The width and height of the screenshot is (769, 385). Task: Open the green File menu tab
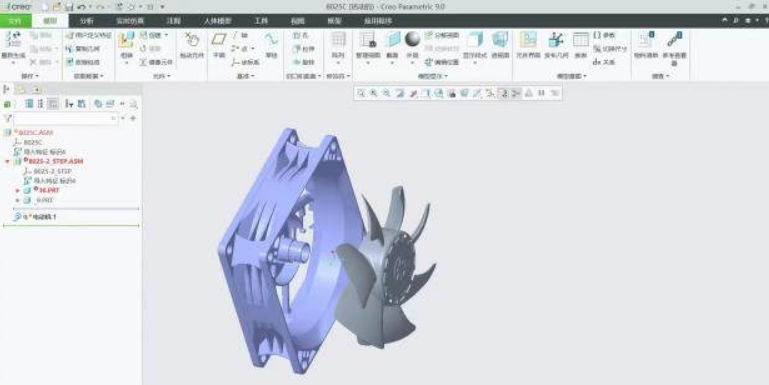pyautogui.click(x=16, y=21)
